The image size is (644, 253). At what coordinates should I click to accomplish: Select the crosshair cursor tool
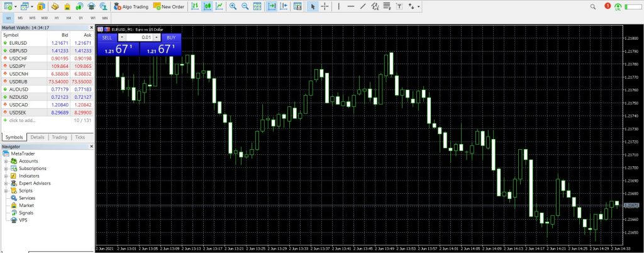click(x=325, y=6)
